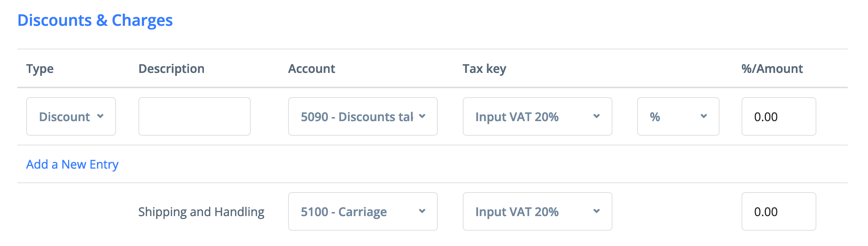
Task: Open the Discount type dropdown
Action: pyautogui.click(x=71, y=117)
